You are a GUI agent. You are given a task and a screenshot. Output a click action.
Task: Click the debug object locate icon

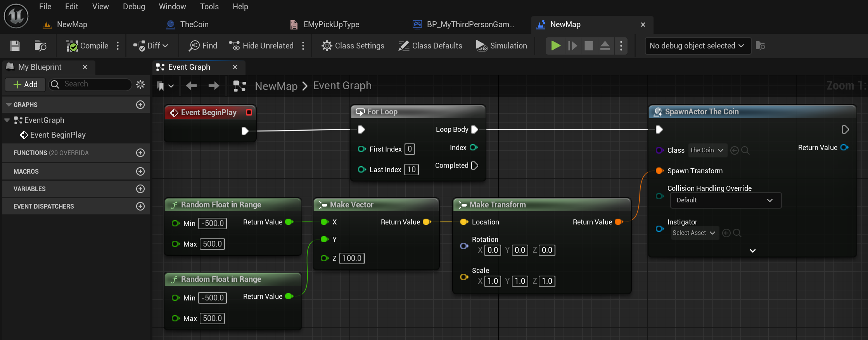(x=761, y=46)
